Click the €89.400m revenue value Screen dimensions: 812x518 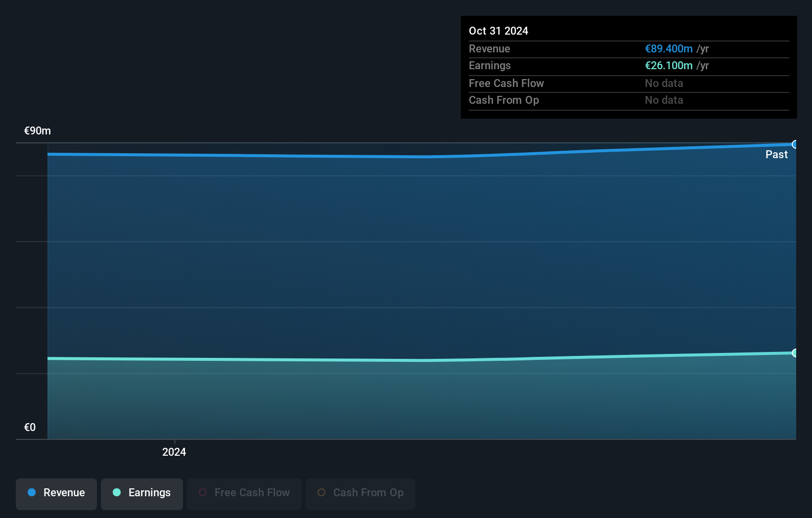[x=669, y=49]
